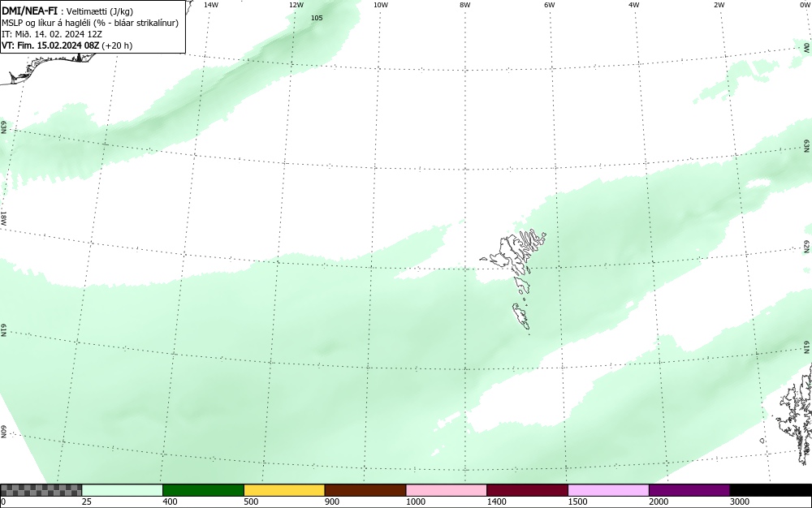Click the southern Faroe island Suðuroy outline
The width and height of the screenshot is (812, 508).
coord(521,316)
